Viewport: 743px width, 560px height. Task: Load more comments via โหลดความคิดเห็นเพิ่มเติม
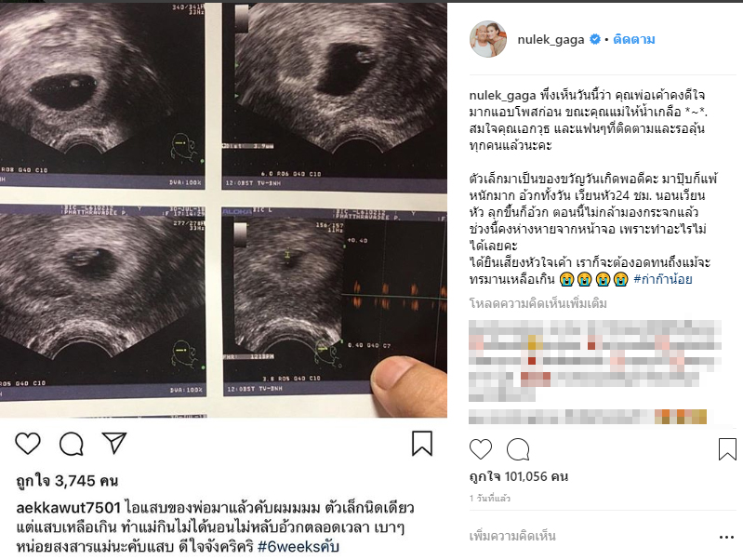(x=537, y=303)
